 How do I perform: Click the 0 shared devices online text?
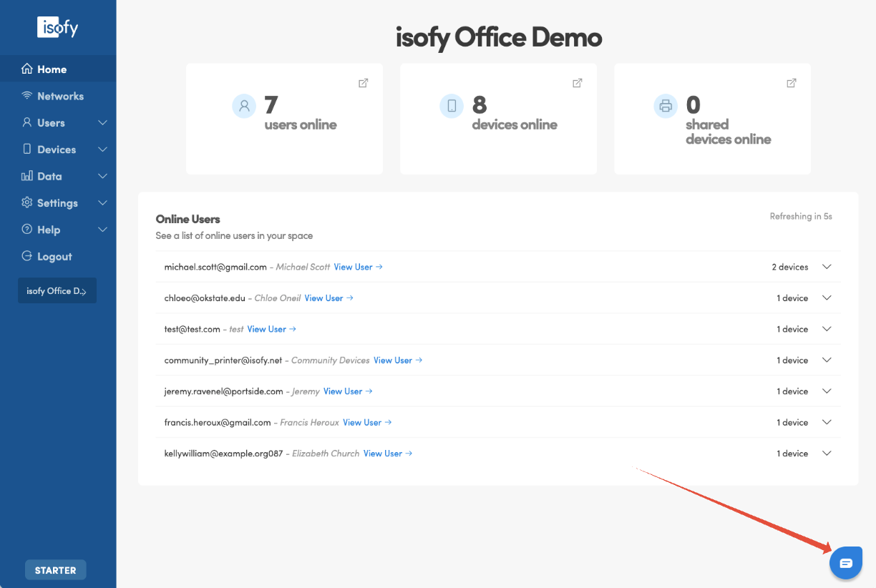click(729, 121)
